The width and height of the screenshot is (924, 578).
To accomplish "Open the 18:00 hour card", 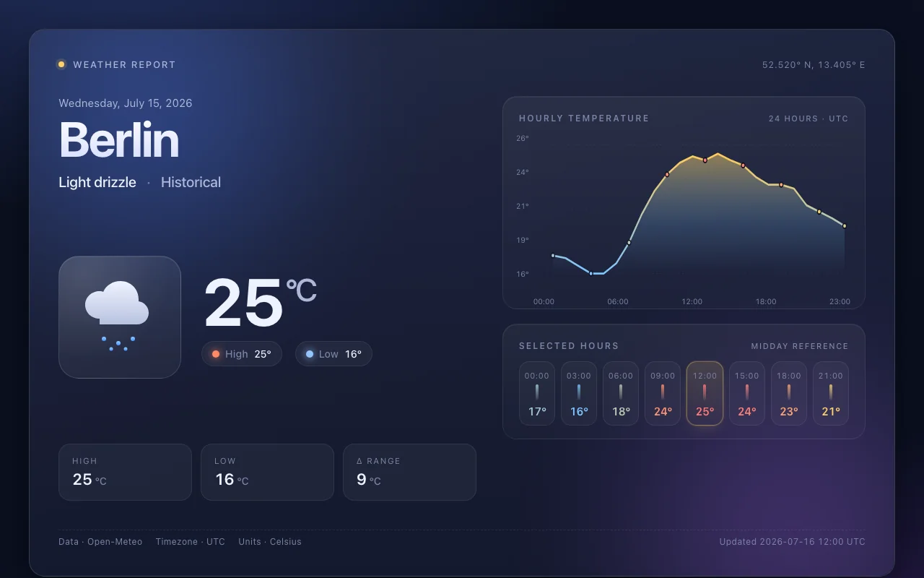I will click(789, 393).
